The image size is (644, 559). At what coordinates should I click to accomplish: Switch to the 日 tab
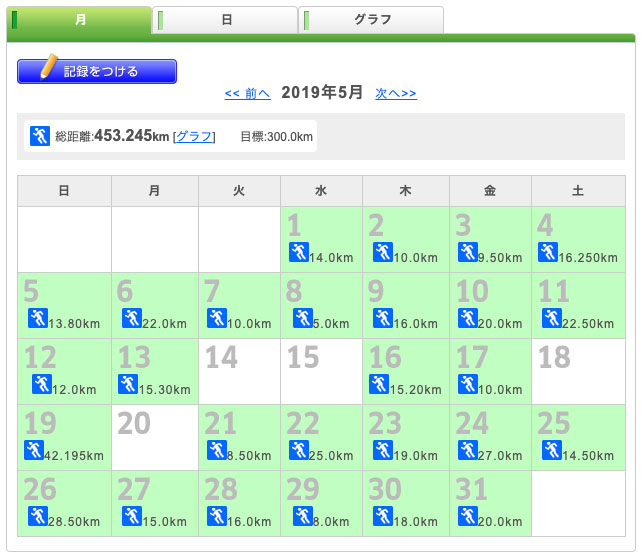pyautogui.click(x=226, y=20)
